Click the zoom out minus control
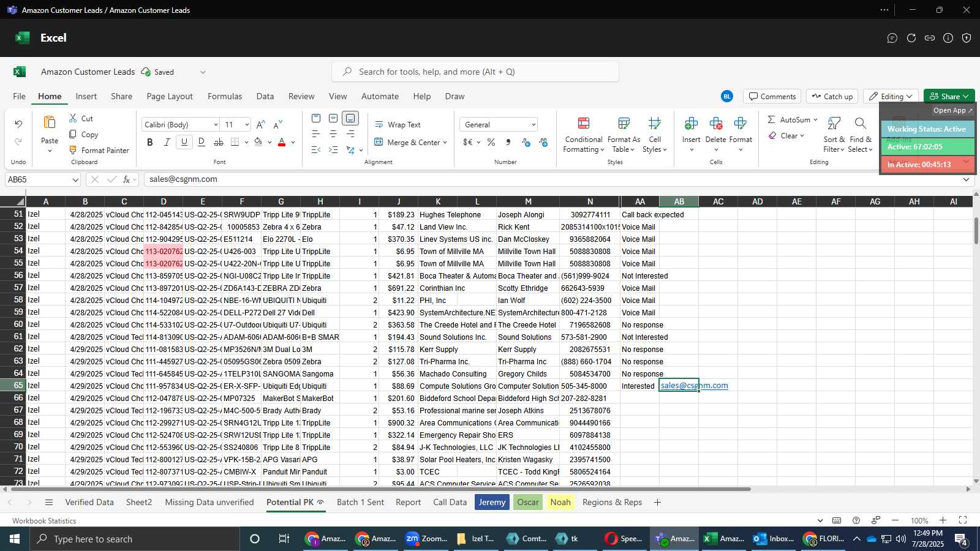Screen dimensions: 980x551 coord(895,520)
